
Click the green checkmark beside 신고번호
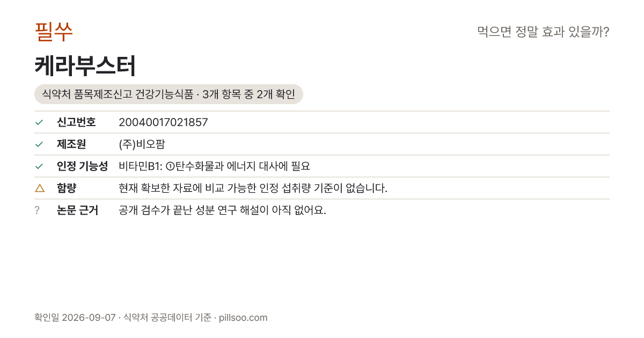39,122
